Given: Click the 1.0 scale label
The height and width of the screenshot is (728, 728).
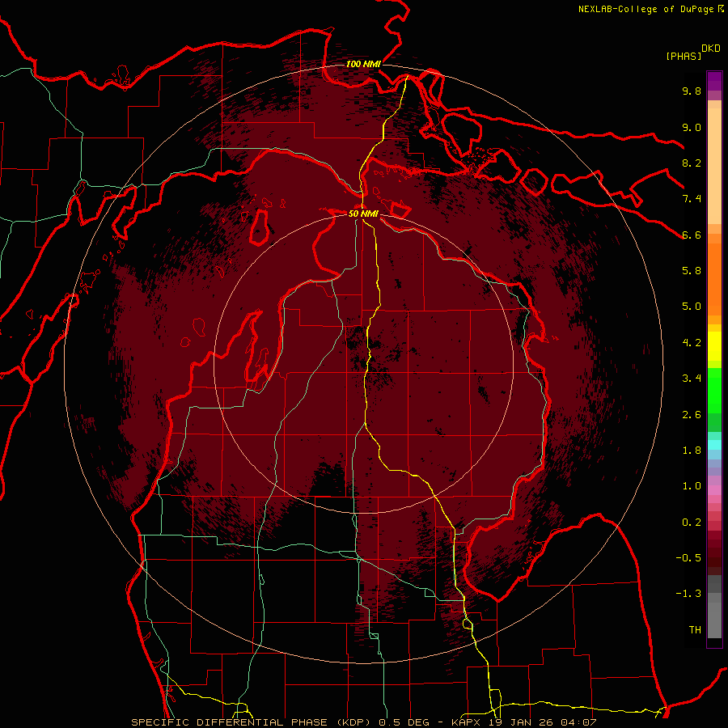Looking at the screenshot, I should (x=692, y=486).
